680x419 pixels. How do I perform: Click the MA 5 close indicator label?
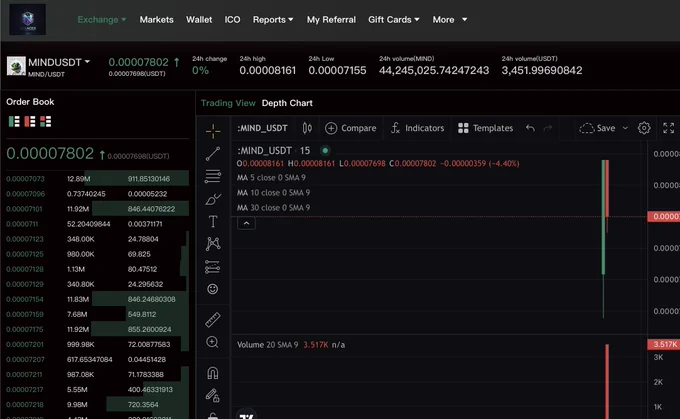(271, 177)
